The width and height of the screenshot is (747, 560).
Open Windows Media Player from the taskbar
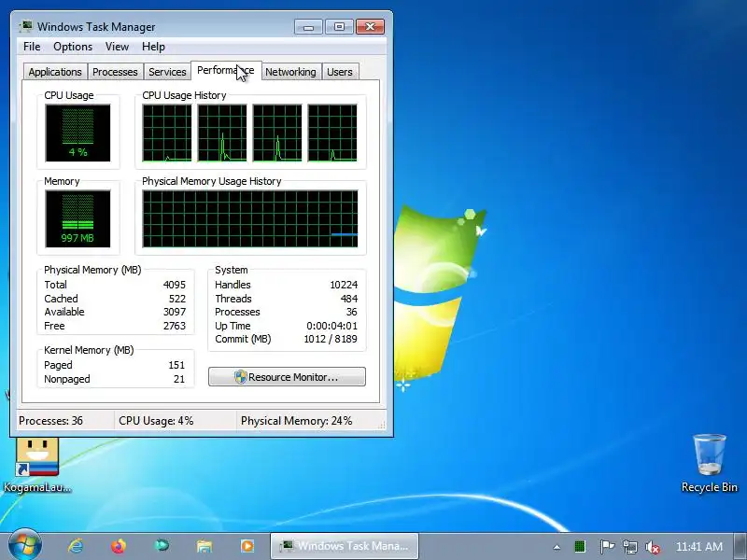[x=247, y=546]
